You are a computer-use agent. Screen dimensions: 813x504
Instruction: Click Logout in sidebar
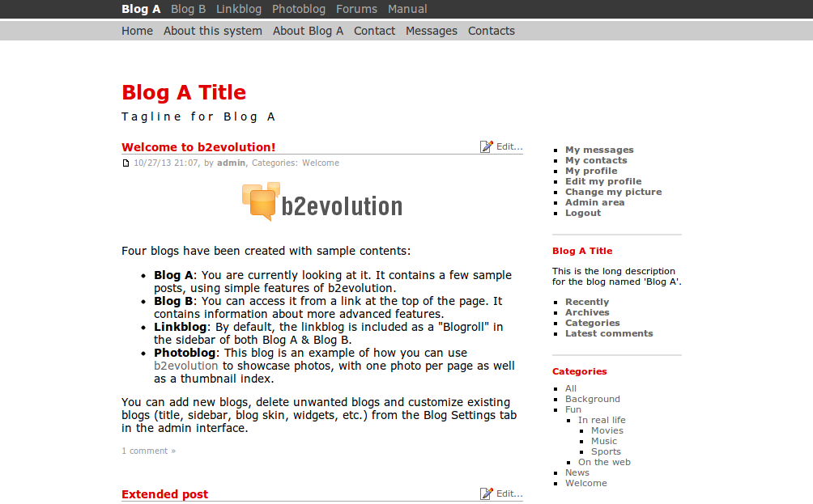(x=583, y=213)
